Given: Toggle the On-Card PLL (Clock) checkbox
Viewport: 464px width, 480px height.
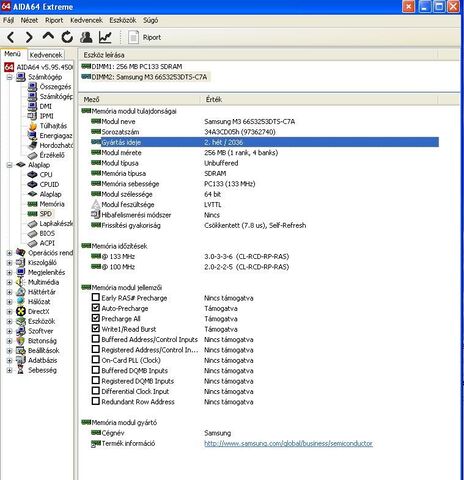Looking at the screenshot, I should pyautogui.click(x=96, y=359).
